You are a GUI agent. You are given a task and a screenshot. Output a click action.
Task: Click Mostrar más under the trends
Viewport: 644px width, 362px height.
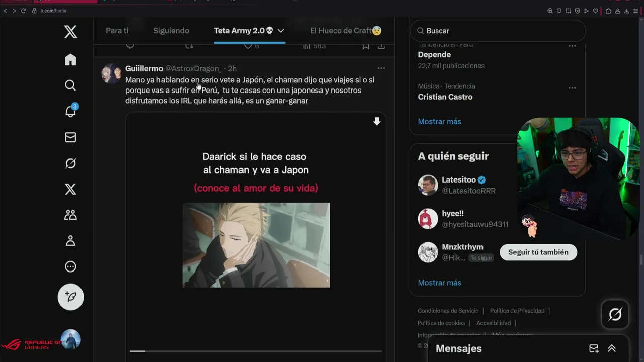(x=439, y=121)
